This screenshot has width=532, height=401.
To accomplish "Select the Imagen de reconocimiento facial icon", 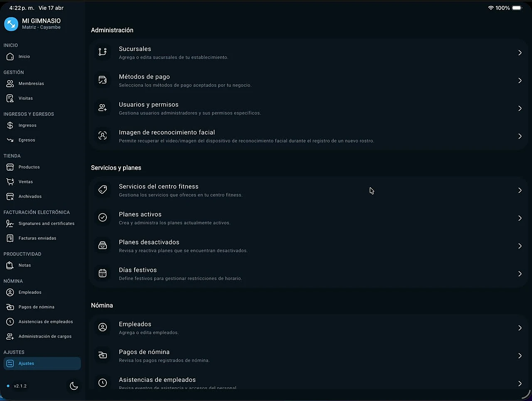I will tap(103, 136).
